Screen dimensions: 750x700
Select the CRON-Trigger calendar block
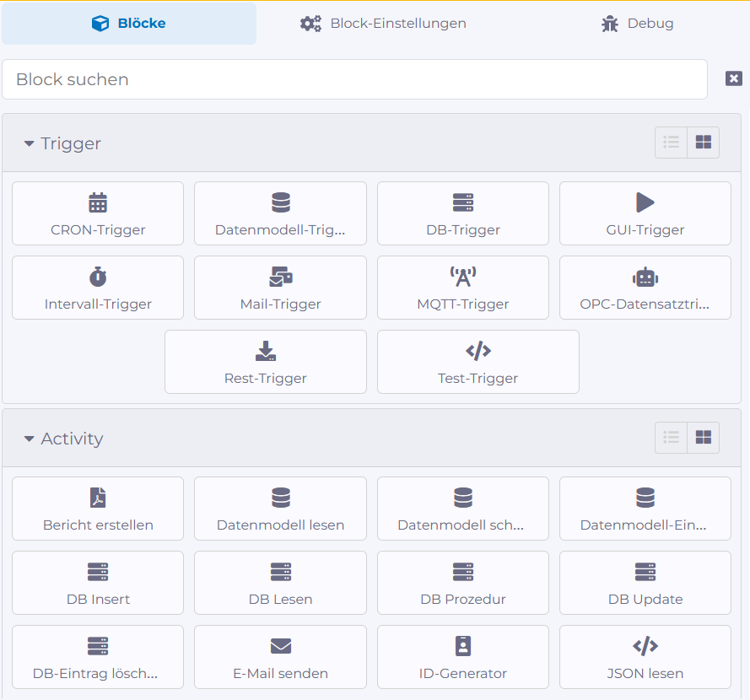[x=98, y=213]
